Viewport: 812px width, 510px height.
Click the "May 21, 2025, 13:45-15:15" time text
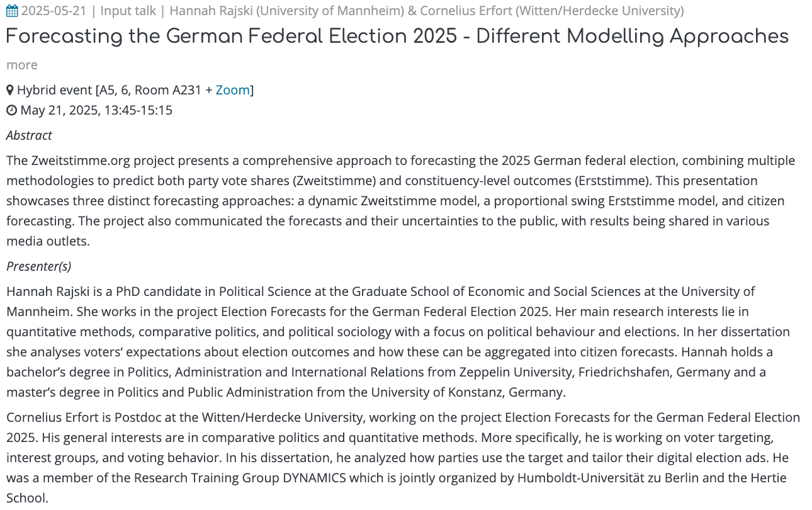(x=96, y=111)
